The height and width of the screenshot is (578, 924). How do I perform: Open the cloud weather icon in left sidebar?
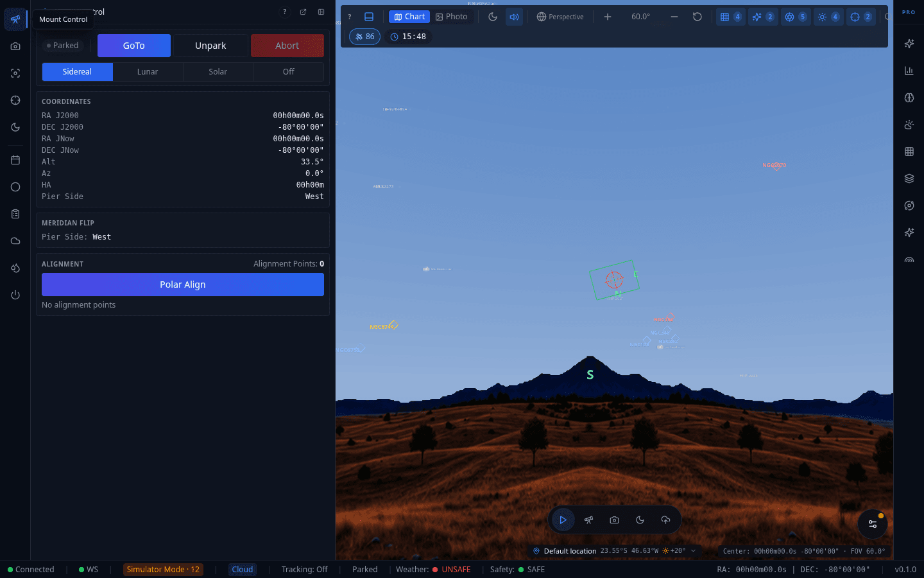(15, 241)
